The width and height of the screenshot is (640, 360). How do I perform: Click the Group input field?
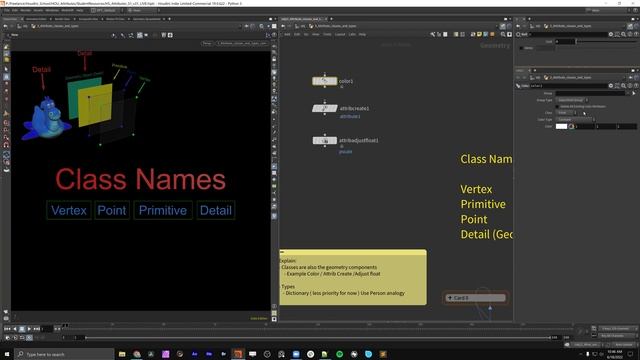(x=590, y=93)
